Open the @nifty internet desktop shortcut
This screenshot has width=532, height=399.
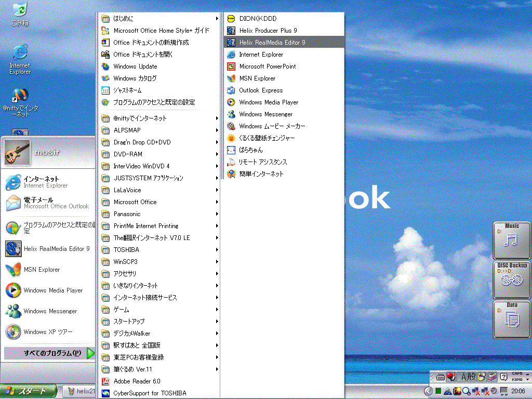pos(20,103)
